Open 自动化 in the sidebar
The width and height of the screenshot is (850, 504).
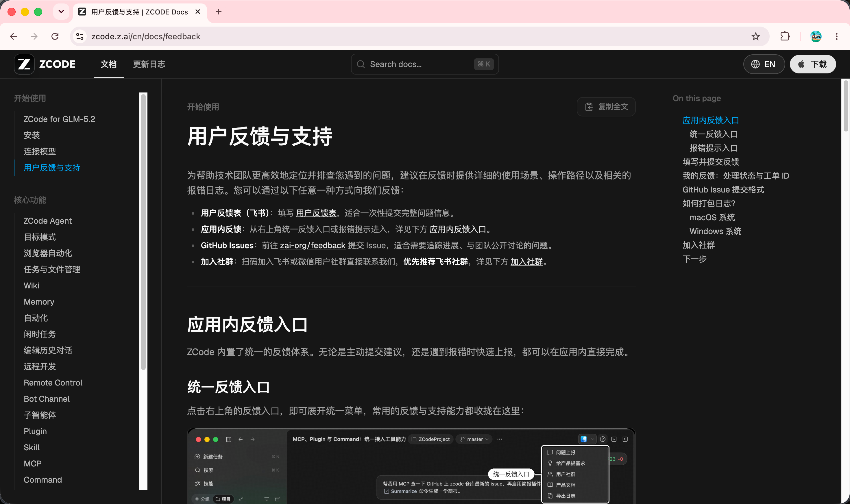pos(36,318)
